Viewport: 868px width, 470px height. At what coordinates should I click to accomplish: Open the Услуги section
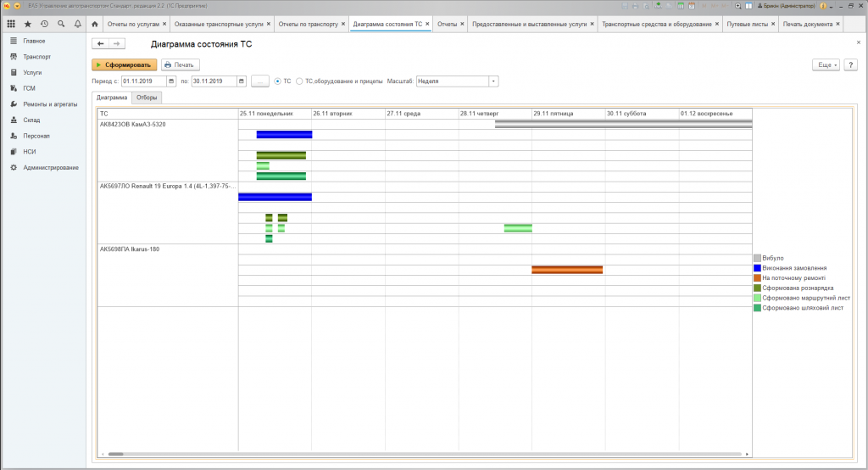[32, 73]
